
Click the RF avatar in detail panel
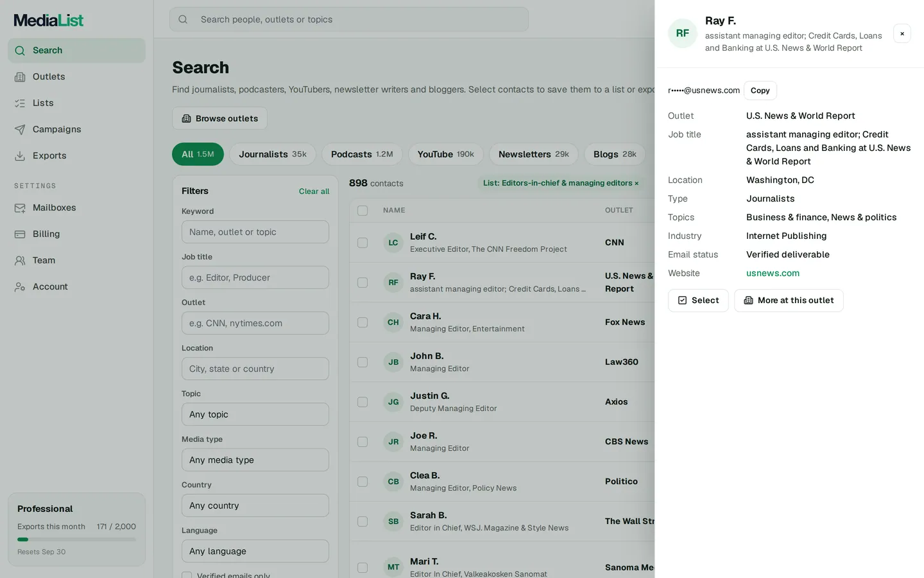pyautogui.click(x=683, y=33)
